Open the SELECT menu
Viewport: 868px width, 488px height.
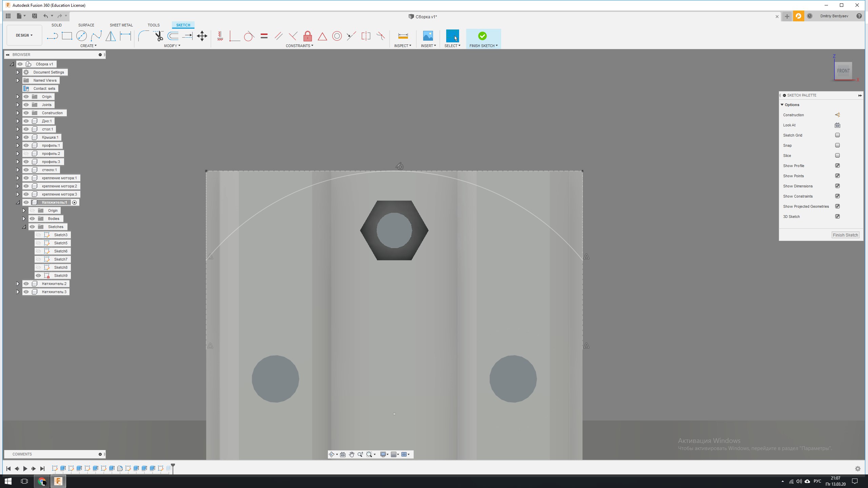click(452, 46)
